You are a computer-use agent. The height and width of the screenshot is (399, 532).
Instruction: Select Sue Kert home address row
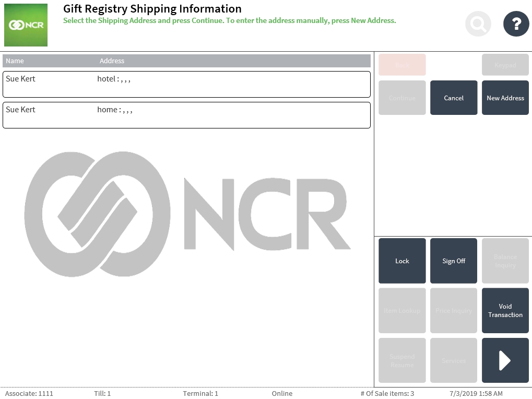click(186, 115)
